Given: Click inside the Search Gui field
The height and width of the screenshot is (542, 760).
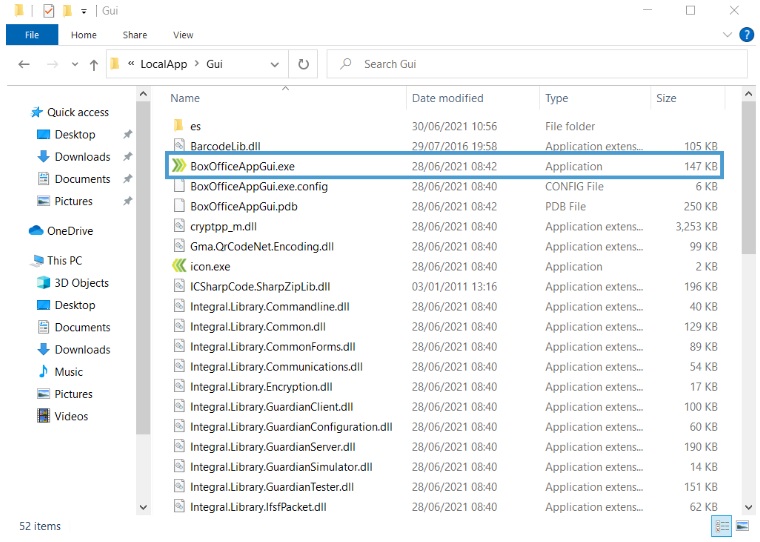Looking at the screenshot, I should [537, 64].
